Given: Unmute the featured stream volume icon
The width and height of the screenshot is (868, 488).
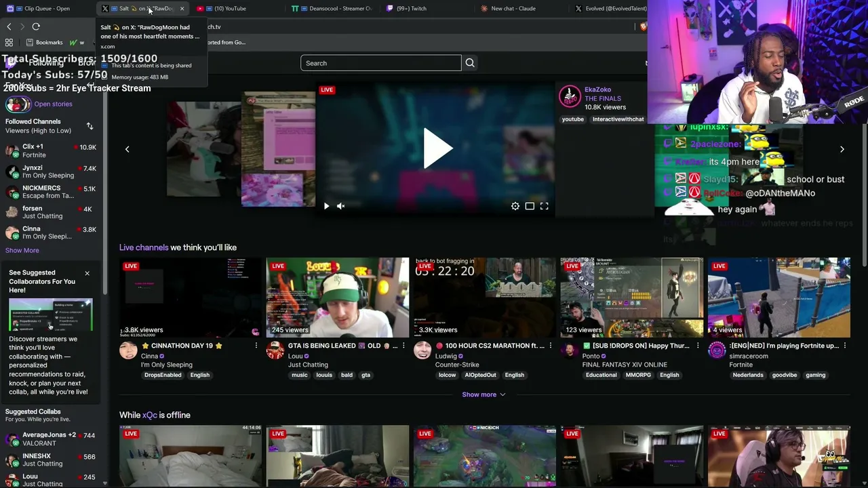Looking at the screenshot, I should pos(341,206).
